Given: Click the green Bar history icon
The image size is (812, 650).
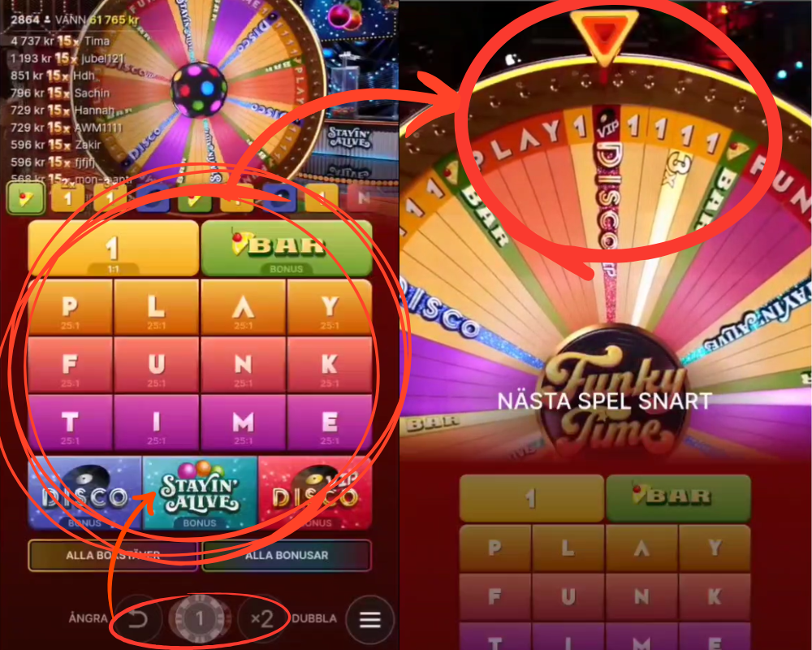Looking at the screenshot, I should [25, 198].
